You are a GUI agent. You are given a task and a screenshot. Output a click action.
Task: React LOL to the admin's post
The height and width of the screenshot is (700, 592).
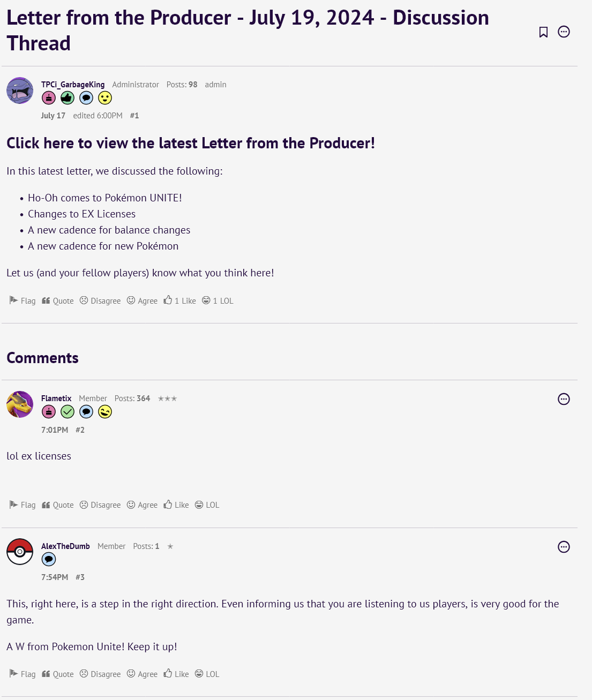pyautogui.click(x=218, y=301)
